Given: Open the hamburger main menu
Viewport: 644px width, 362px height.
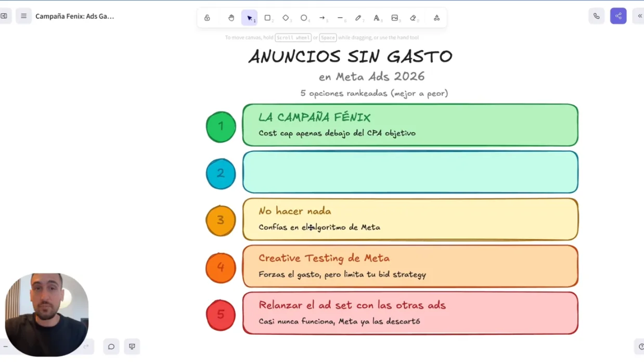Looking at the screenshot, I should 23,16.
